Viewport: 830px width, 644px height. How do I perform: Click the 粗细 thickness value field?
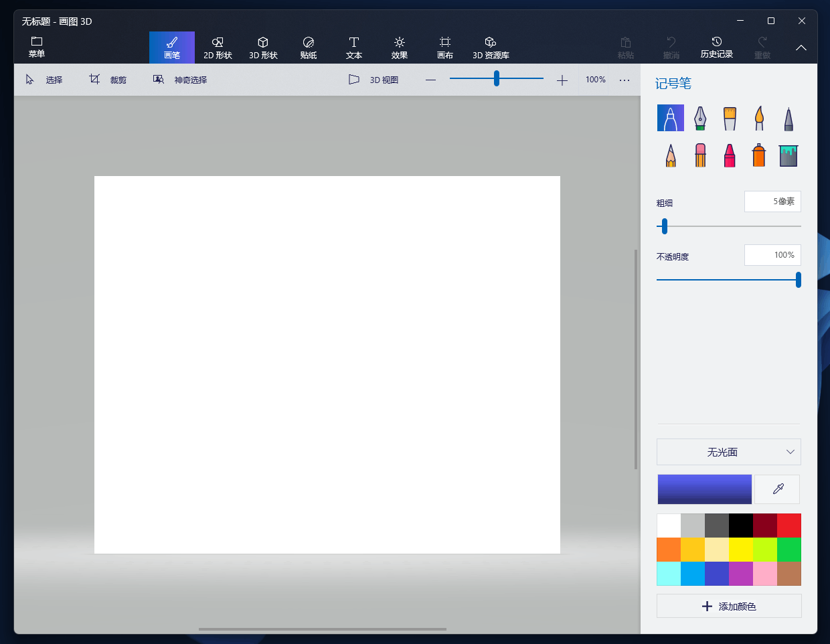pos(772,202)
